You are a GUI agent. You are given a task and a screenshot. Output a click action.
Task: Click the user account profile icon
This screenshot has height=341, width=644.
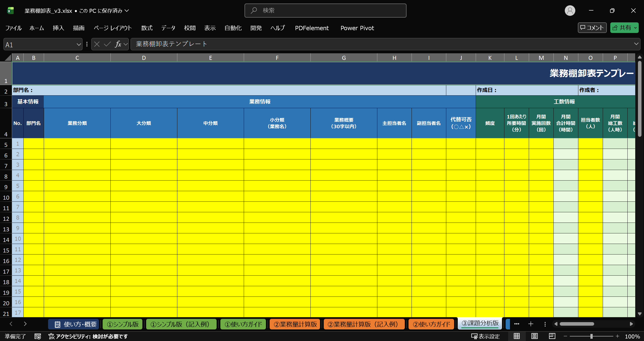pos(570,11)
